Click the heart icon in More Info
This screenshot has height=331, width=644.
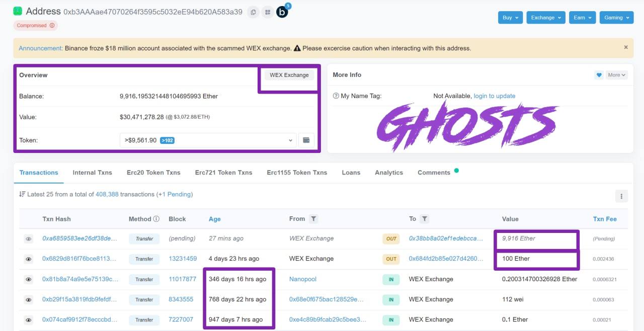[x=599, y=75]
